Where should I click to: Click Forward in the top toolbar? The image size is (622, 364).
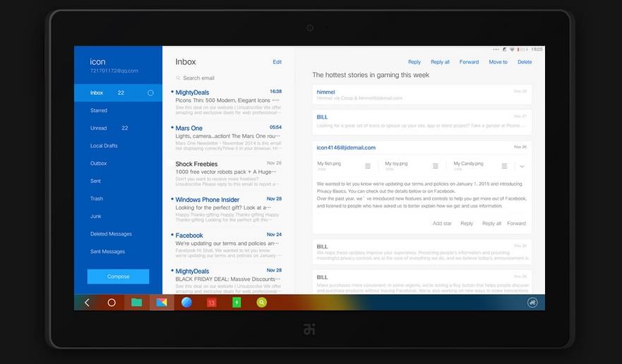(469, 62)
